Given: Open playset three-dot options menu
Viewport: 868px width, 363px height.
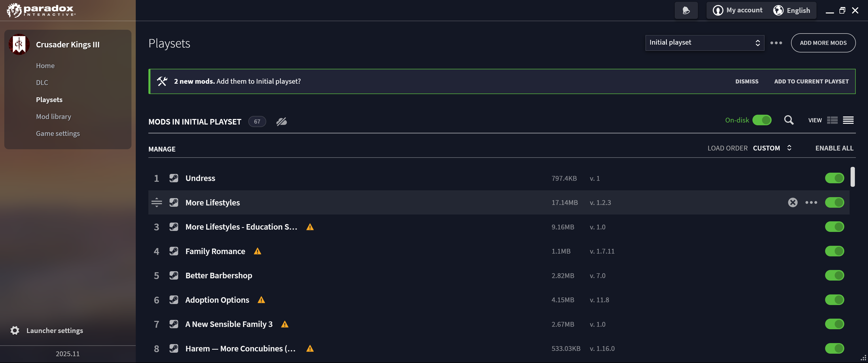Looking at the screenshot, I should [776, 43].
